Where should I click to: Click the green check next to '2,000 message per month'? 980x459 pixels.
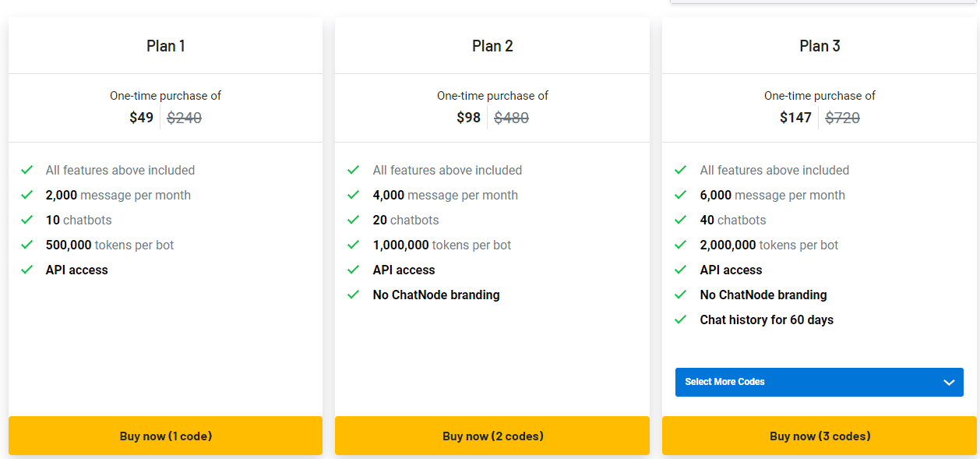tap(26, 195)
